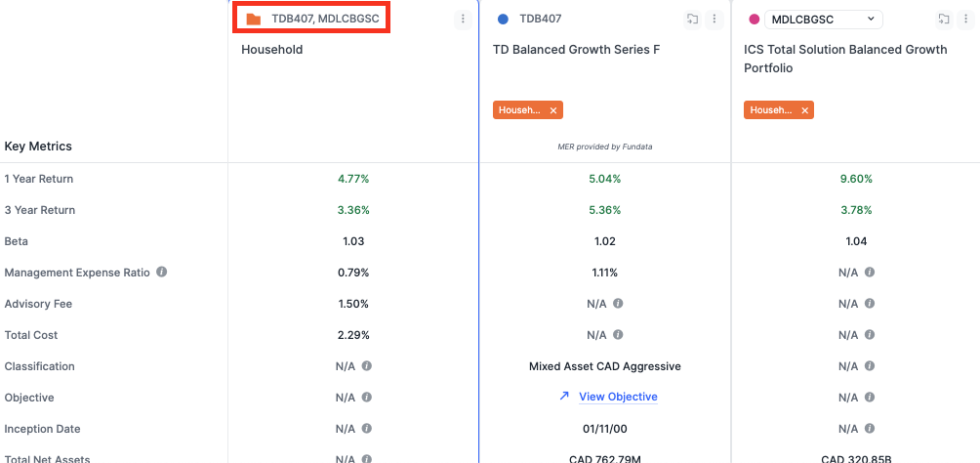
Task: Open the View Objective link
Action: point(618,397)
